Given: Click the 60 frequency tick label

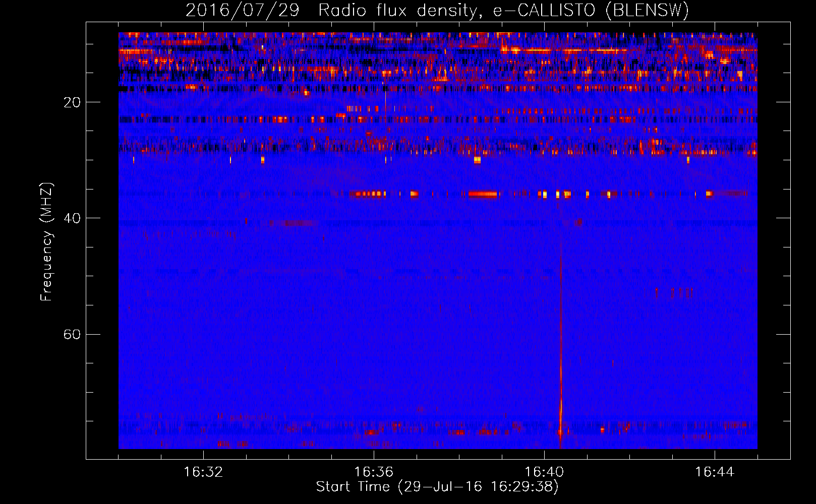Looking at the screenshot, I should [x=72, y=335].
